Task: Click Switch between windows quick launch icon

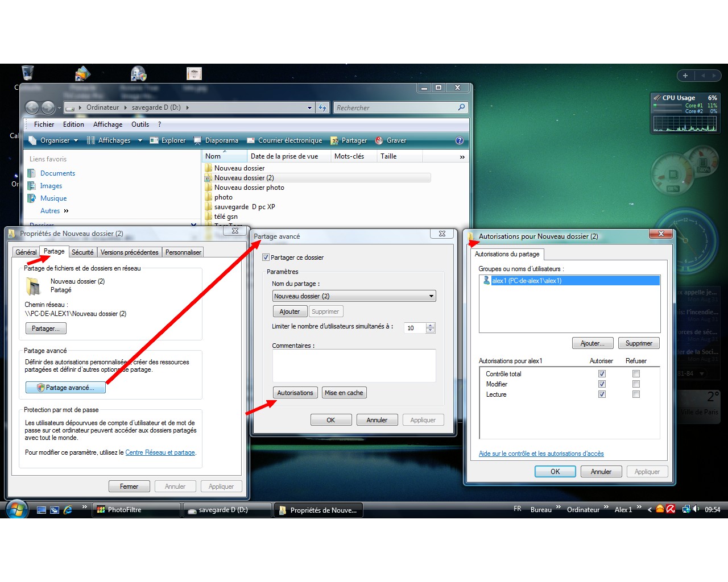Action: [x=55, y=510]
